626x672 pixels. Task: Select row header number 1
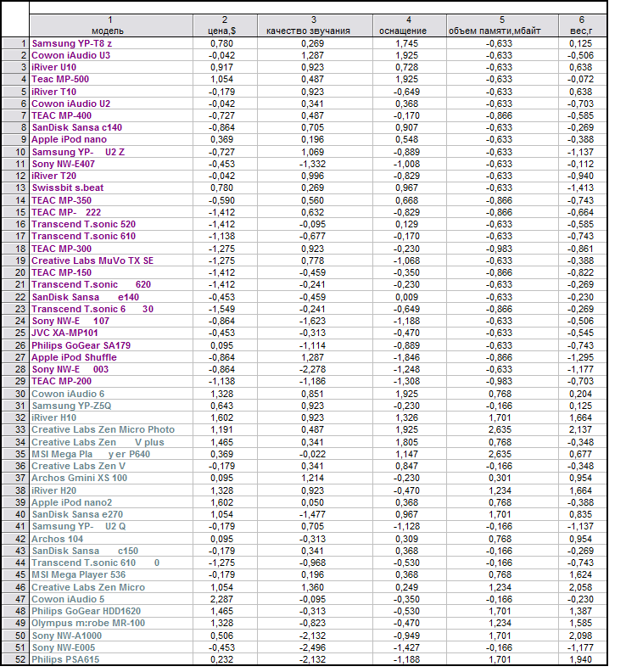click(x=15, y=43)
